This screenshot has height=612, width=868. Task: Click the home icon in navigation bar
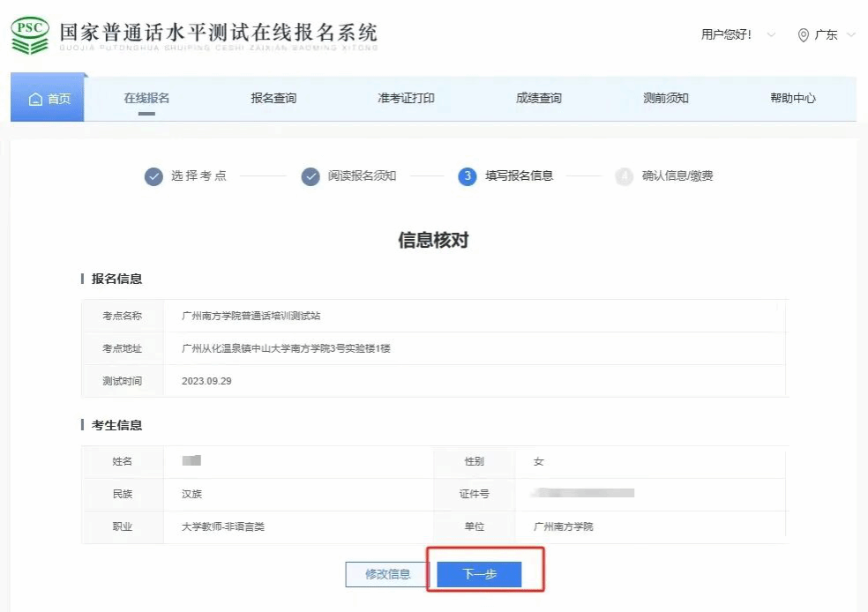pyautogui.click(x=35, y=99)
